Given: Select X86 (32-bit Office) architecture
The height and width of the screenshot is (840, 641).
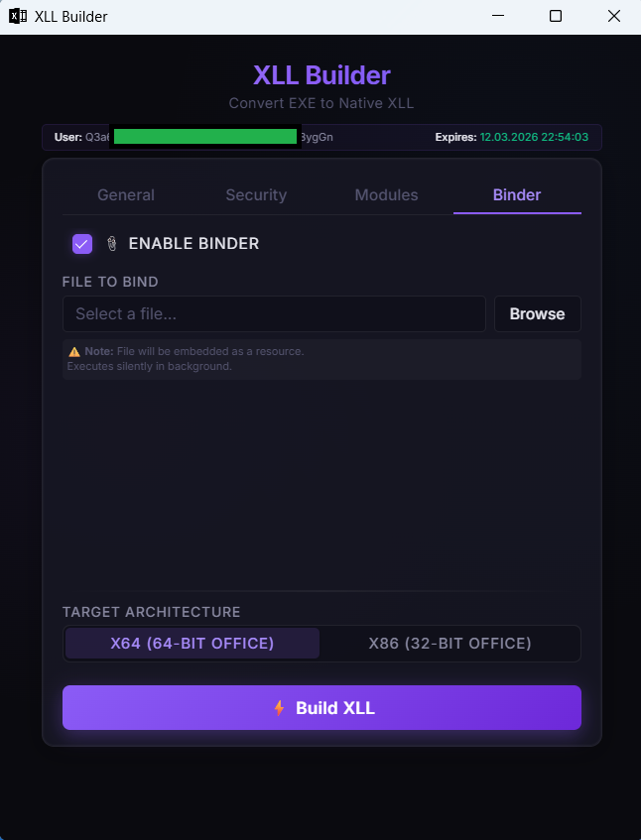Looking at the screenshot, I should [x=449, y=644].
